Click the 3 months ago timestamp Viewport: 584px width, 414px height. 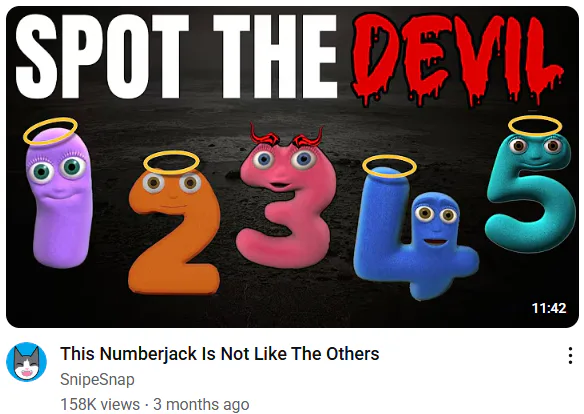click(201, 404)
